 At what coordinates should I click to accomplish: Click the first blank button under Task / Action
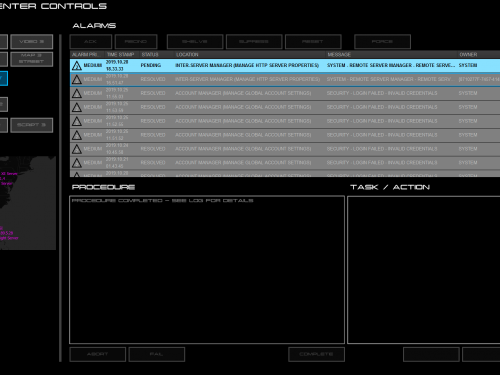coord(431,354)
